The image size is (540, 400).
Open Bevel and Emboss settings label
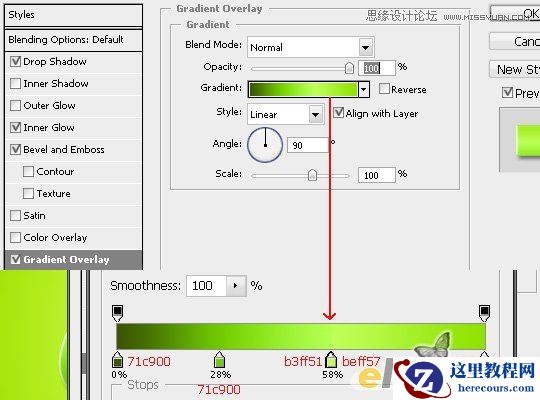(x=64, y=150)
